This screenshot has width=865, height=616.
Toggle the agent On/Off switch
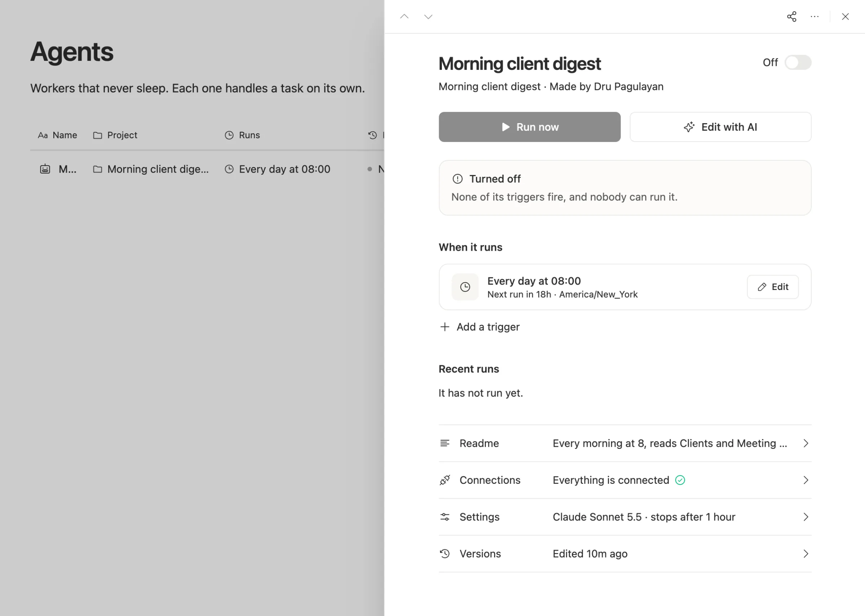(x=798, y=62)
